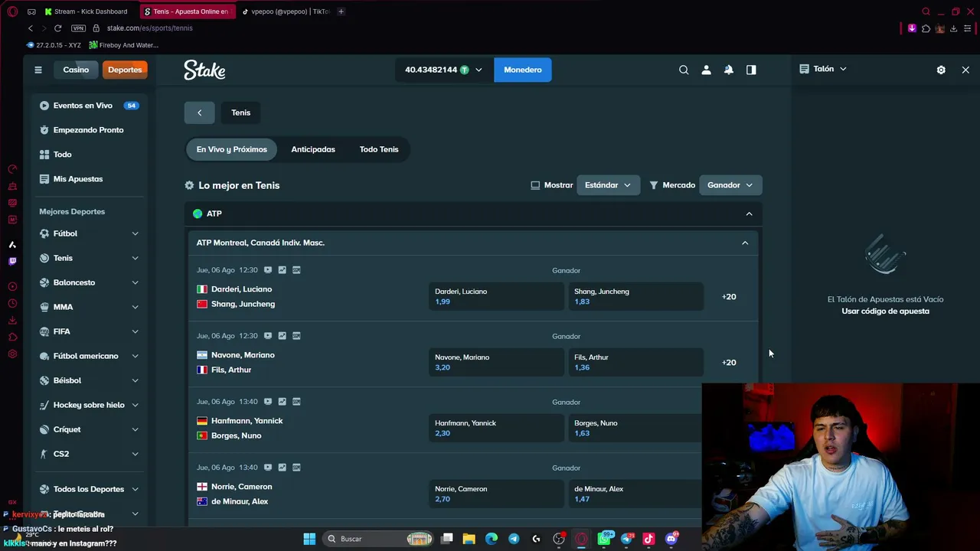Open bet slip settings gear

pos(941,70)
